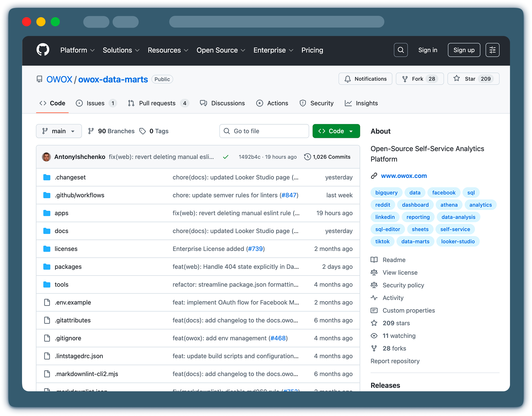Click the commit history clock icon
Screen dimensions: 532x416
pos(307,157)
